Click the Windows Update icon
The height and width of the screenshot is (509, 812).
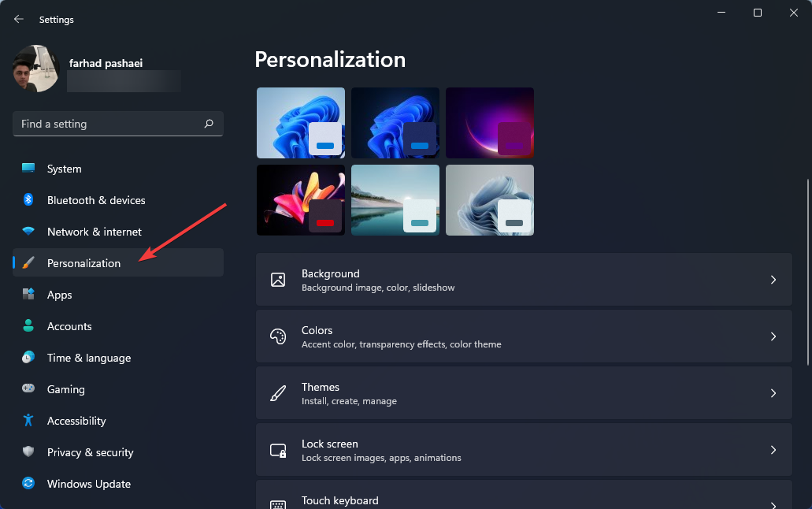click(x=28, y=484)
